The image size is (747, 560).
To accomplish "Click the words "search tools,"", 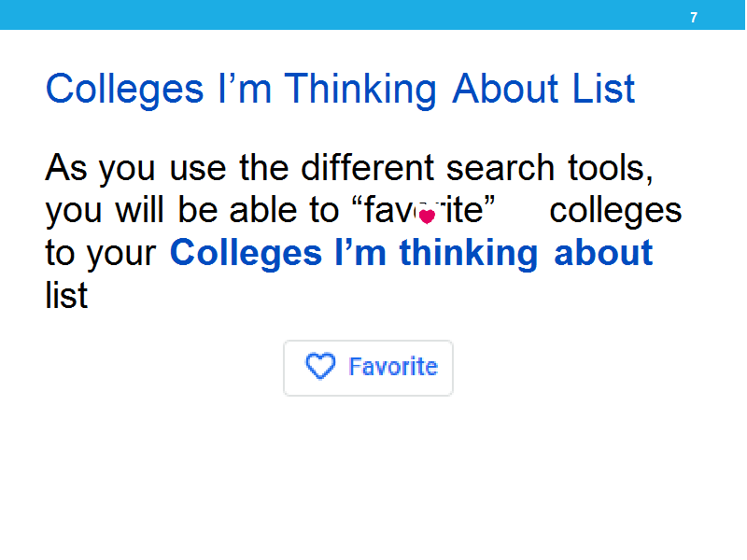I will point(549,168).
